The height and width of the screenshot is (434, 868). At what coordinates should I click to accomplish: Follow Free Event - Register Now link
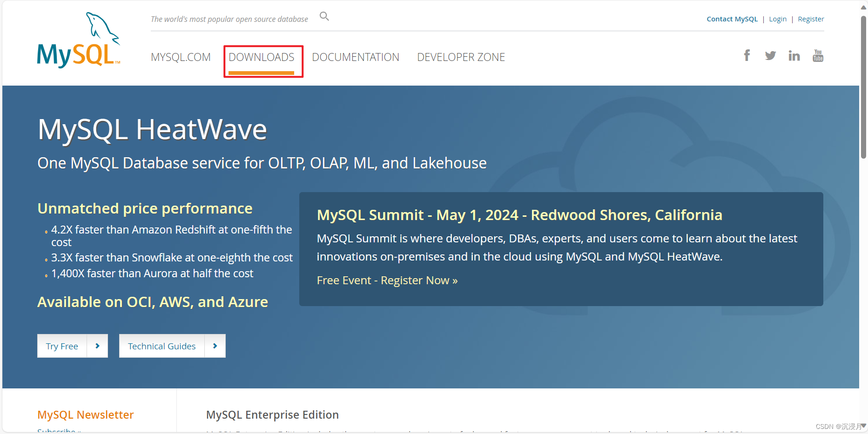pyautogui.click(x=387, y=280)
